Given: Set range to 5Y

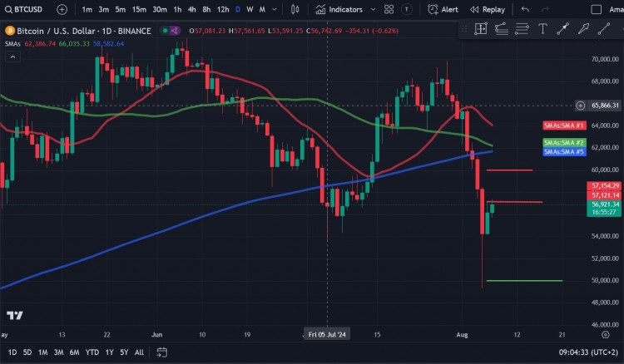Looking at the screenshot, I should tap(124, 352).
